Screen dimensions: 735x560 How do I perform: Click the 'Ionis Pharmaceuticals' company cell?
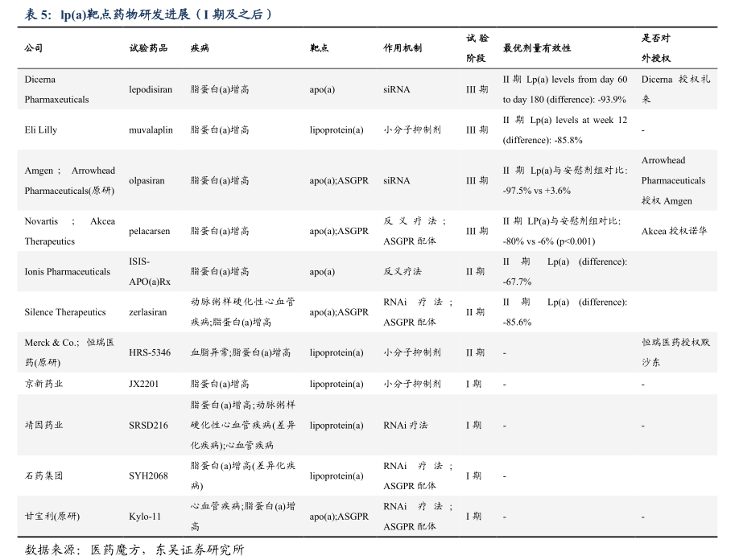(68, 272)
